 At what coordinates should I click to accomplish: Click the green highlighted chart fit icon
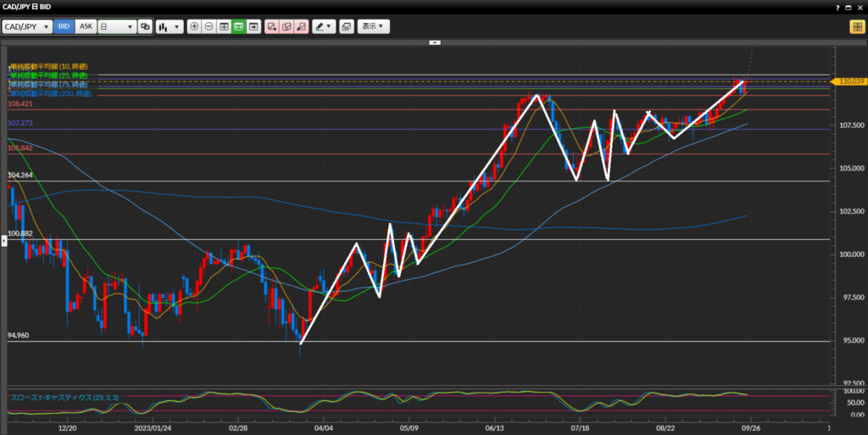tap(238, 26)
